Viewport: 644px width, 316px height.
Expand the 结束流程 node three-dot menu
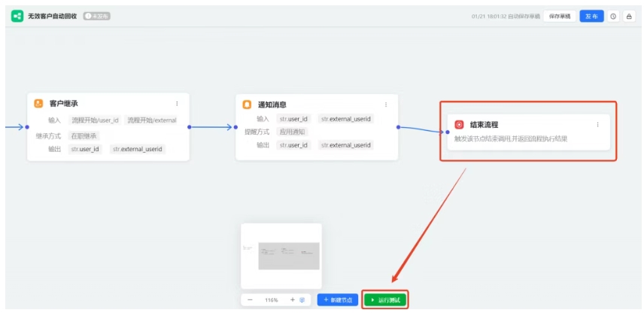point(598,125)
